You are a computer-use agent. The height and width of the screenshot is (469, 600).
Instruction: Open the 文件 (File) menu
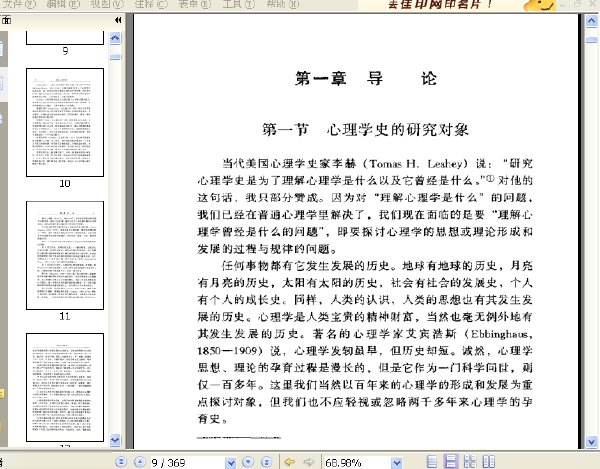pyautogui.click(x=18, y=4)
